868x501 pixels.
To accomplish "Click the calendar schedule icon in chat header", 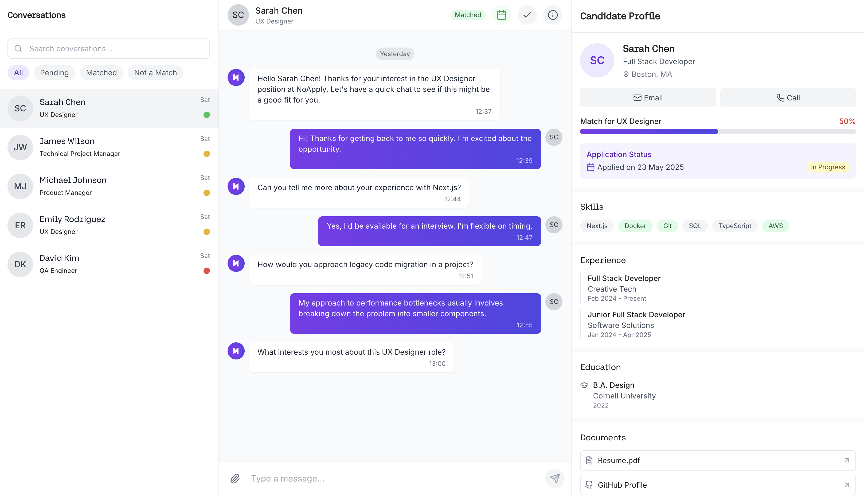I will point(501,15).
